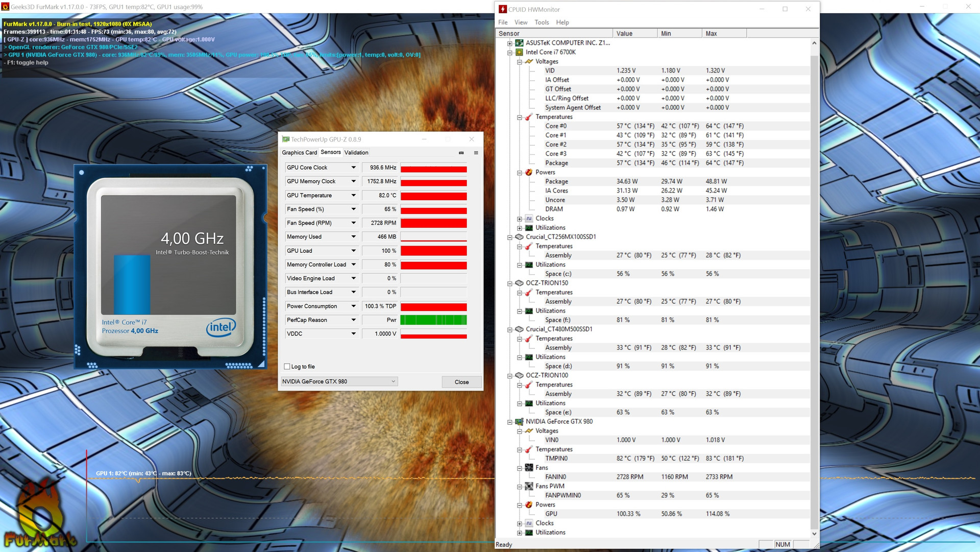
Task: Click the NUM indicator in status bar
Action: pyautogui.click(x=782, y=545)
